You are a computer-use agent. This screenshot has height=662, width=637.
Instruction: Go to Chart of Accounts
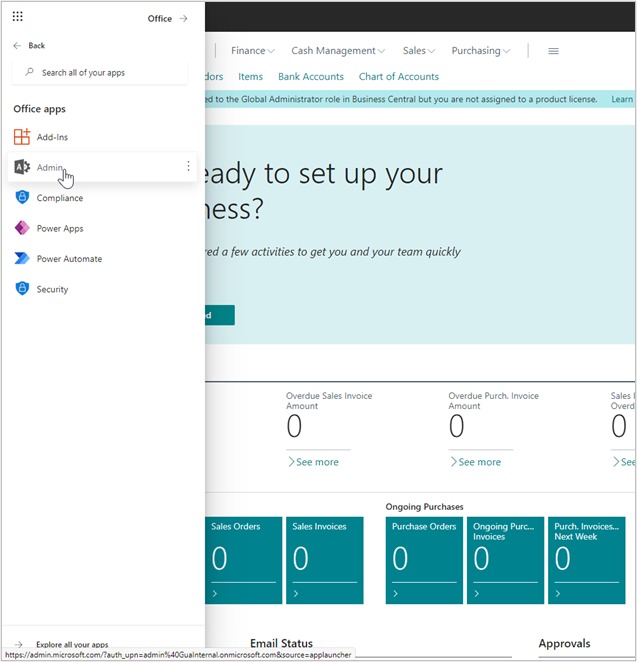(x=398, y=77)
